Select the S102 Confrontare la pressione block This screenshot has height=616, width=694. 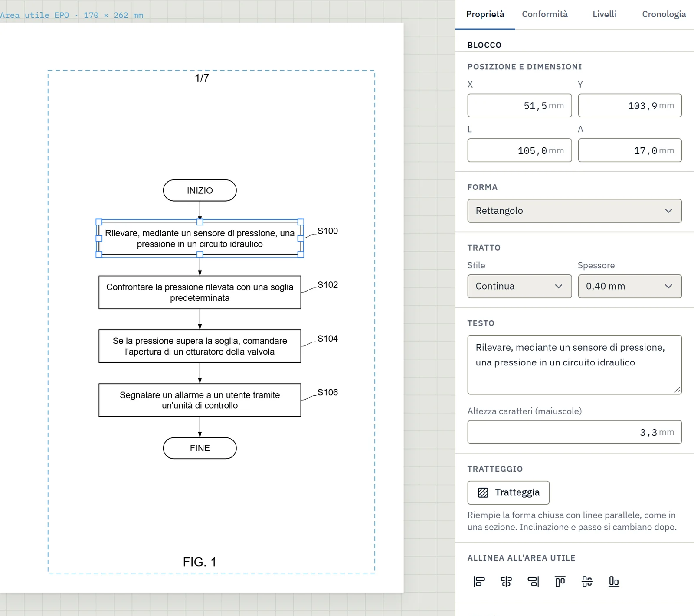click(200, 292)
